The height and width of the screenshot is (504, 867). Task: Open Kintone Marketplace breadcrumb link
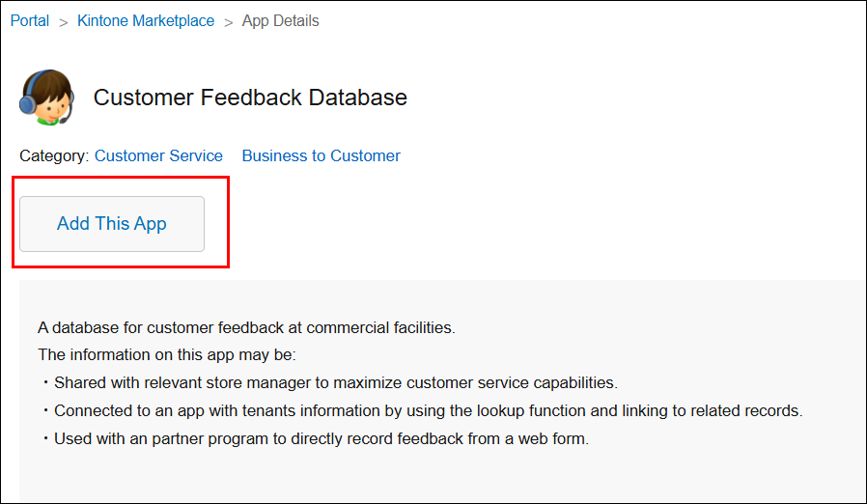(x=146, y=21)
